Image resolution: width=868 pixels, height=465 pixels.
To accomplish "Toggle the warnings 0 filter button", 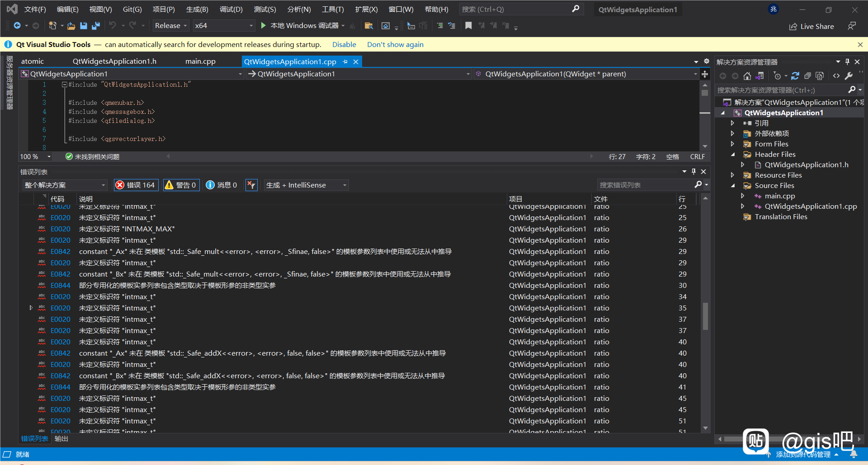I will coord(181,185).
